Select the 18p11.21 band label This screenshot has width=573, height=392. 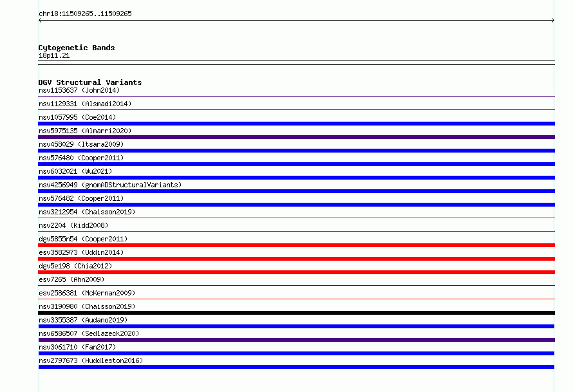coord(54,55)
